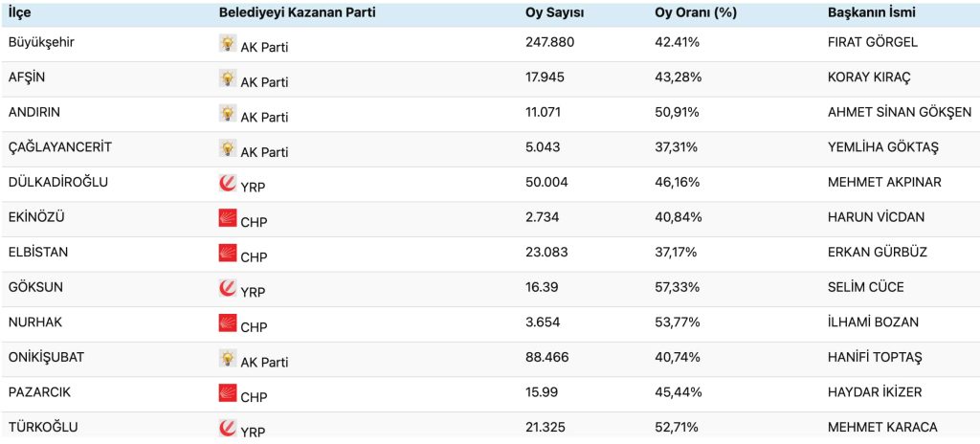
Task: Select the ÇAĞLAYANCERİT district cell
Action: tap(59, 147)
